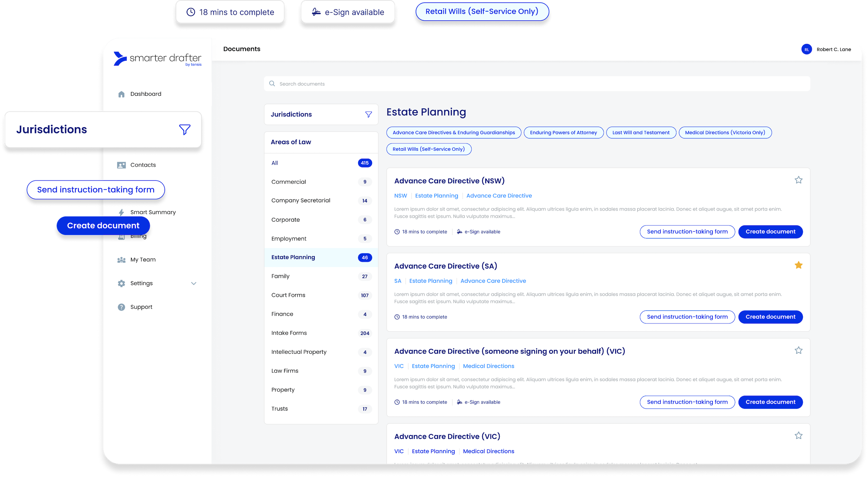Screen dimensions: 868x477
Task: Select the Family area of law
Action: (x=280, y=276)
